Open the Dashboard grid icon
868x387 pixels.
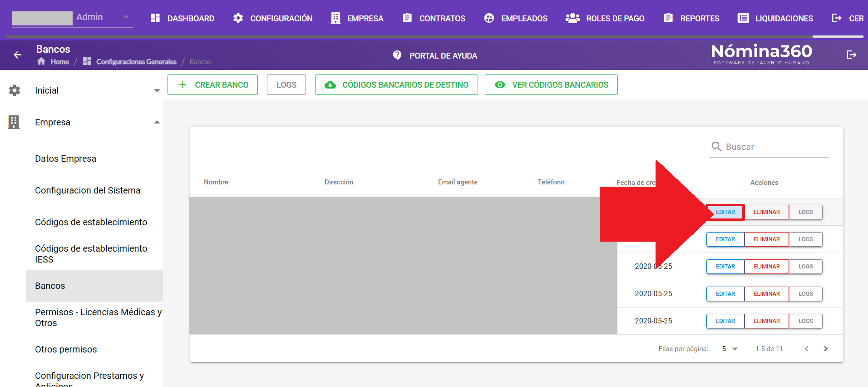click(x=155, y=18)
